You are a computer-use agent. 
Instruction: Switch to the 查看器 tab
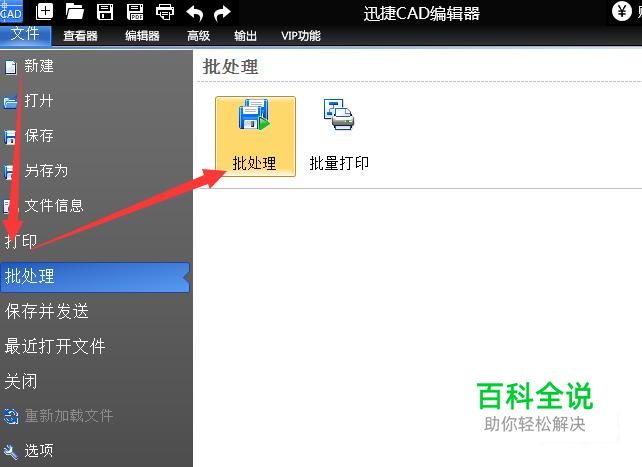click(80, 36)
